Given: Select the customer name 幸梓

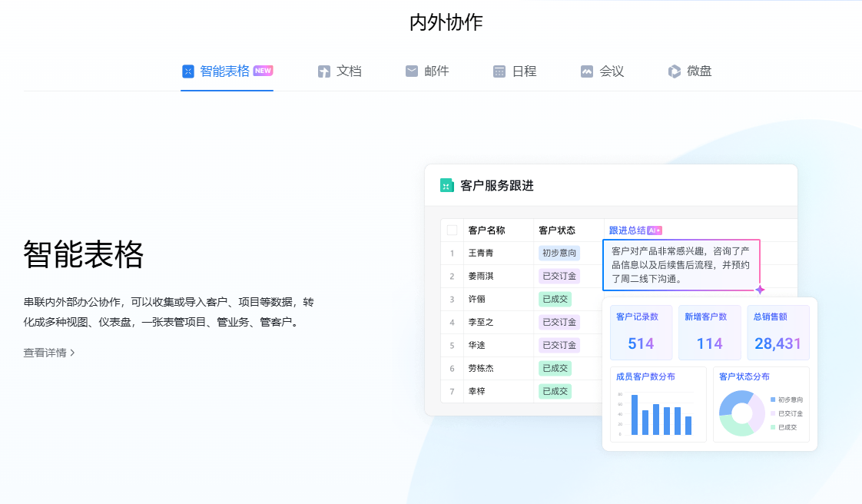Looking at the screenshot, I should click(x=476, y=391).
